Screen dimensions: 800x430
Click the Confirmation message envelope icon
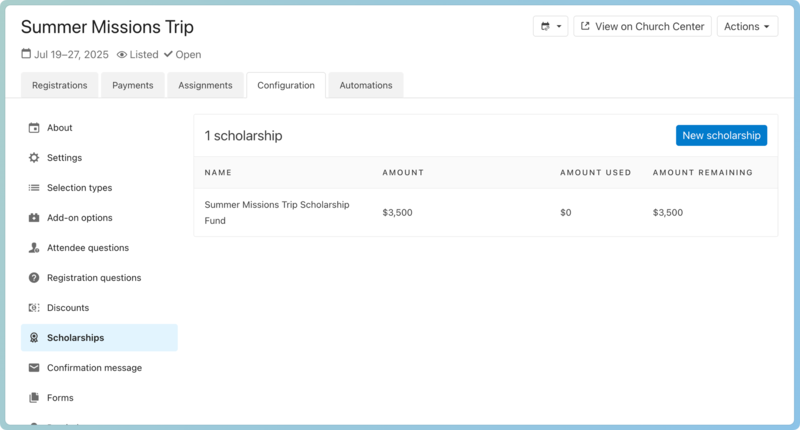[34, 368]
